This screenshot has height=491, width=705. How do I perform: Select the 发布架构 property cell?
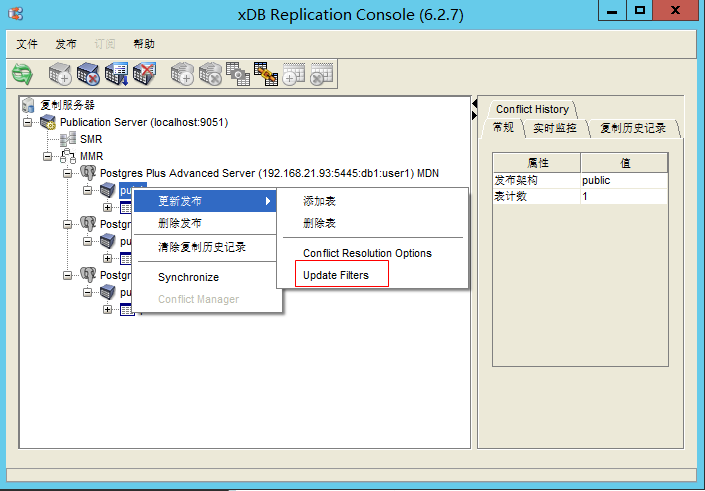(537, 180)
